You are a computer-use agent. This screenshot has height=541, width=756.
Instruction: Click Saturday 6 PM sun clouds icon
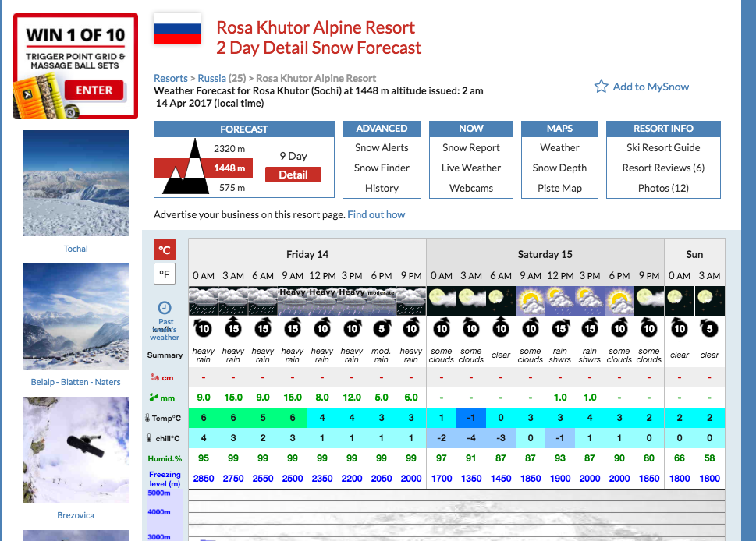(x=619, y=301)
